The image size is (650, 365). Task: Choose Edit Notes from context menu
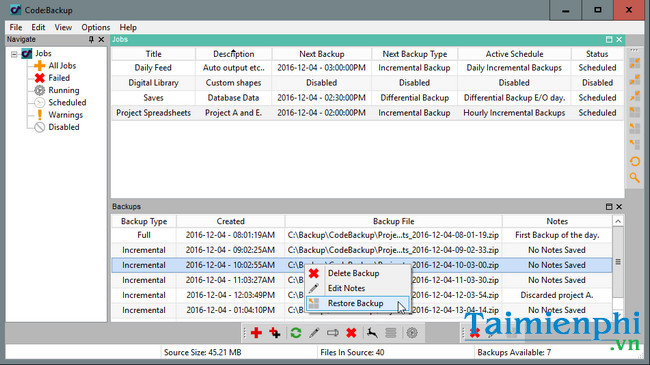[358, 288]
